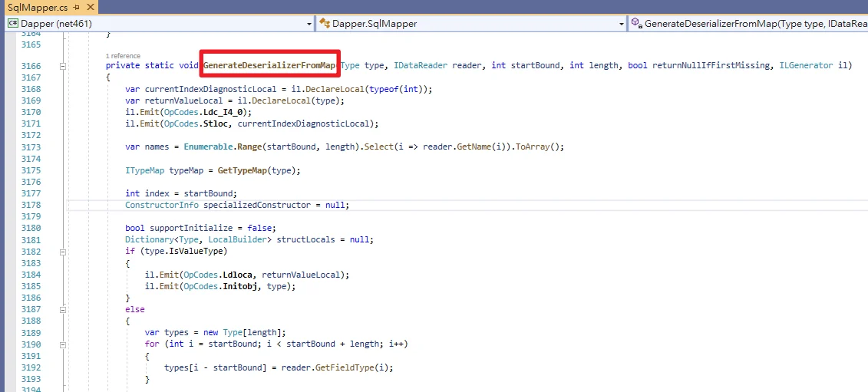
Task: Place the cursor after 'specializedConstructor = null;'
Action: (350, 205)
